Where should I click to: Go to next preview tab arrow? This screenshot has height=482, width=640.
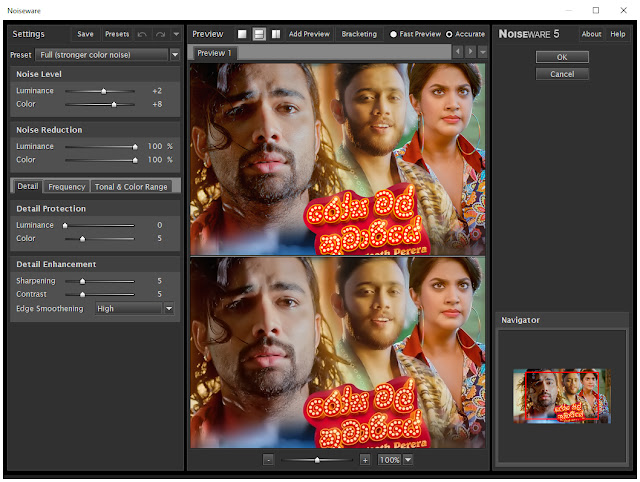[470, 52]
